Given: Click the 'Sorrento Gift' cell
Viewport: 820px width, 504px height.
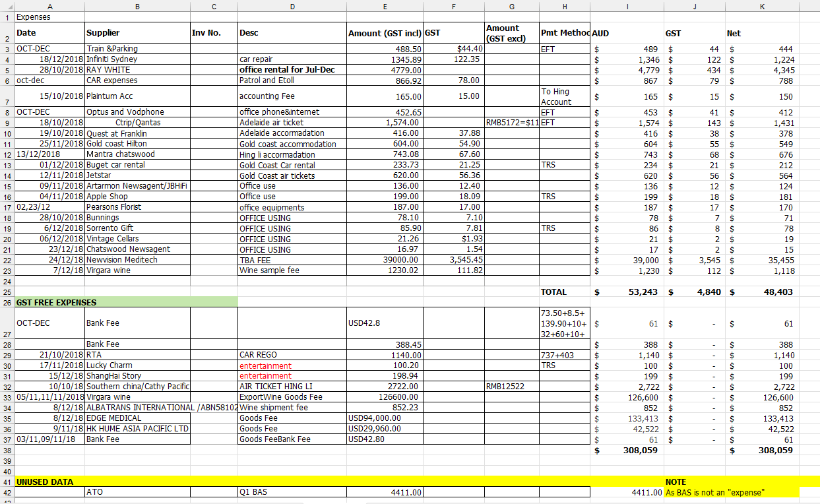Looking at the screenshot, I should tap(137, 228).
